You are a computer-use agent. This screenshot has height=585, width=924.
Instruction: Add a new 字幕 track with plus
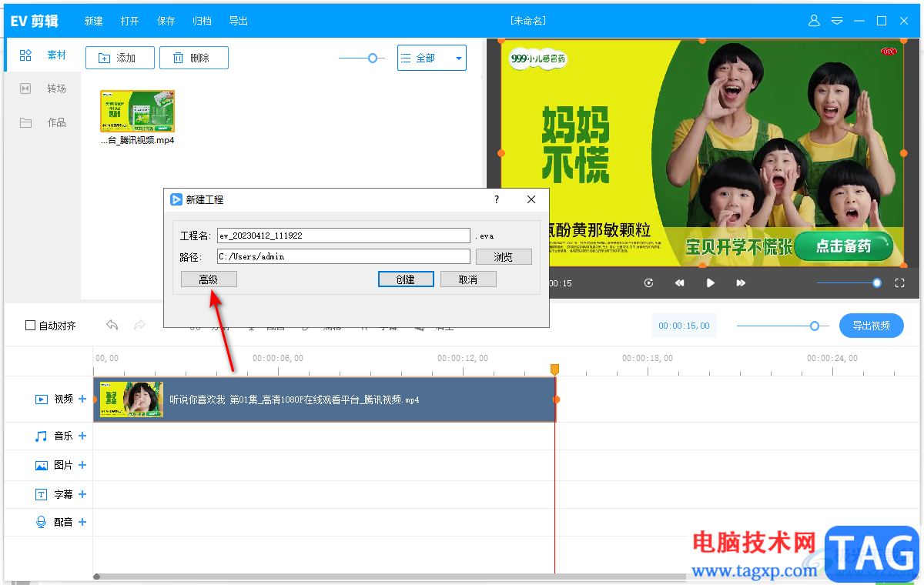pyautogui.click(x=82, y=494)
